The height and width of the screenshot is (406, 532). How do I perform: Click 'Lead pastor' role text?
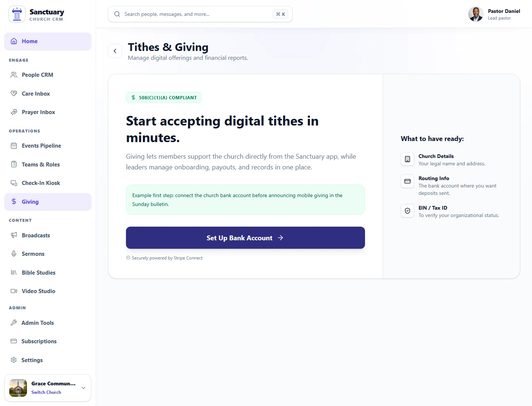click(499, 18)
